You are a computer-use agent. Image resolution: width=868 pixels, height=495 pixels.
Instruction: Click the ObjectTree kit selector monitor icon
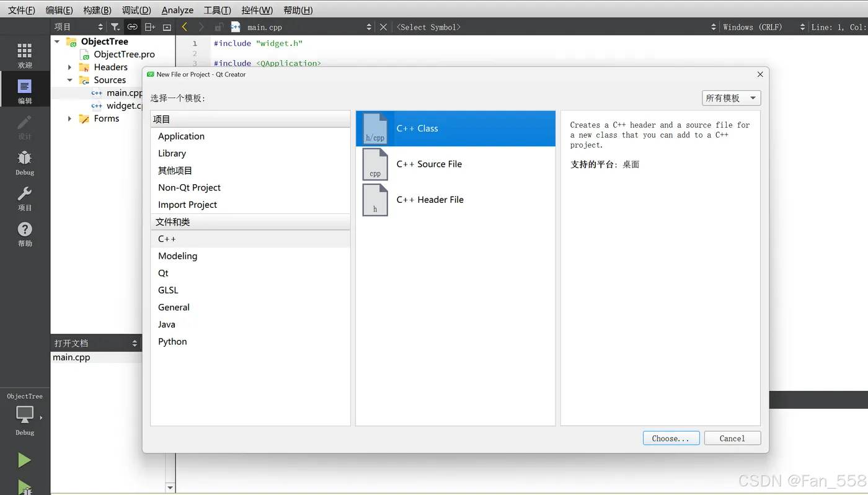click(x=25, y=415)
